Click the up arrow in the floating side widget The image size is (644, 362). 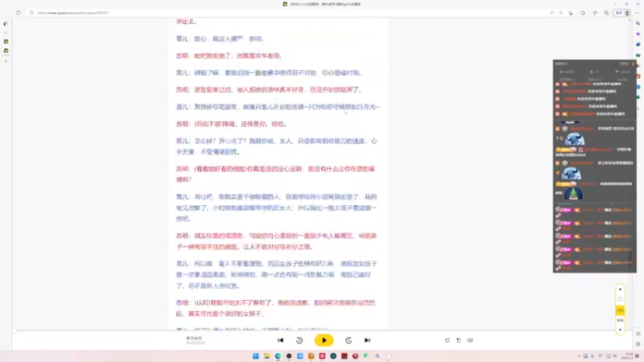[x=620, y=290]
